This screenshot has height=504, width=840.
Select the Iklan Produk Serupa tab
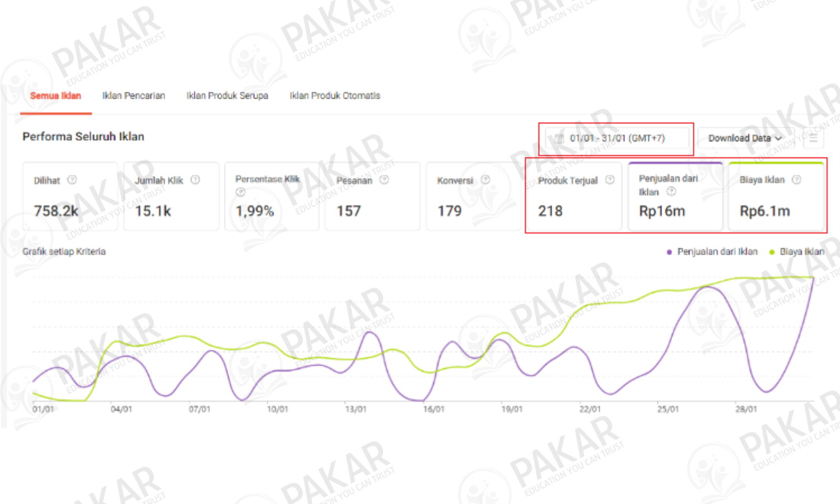227,96
